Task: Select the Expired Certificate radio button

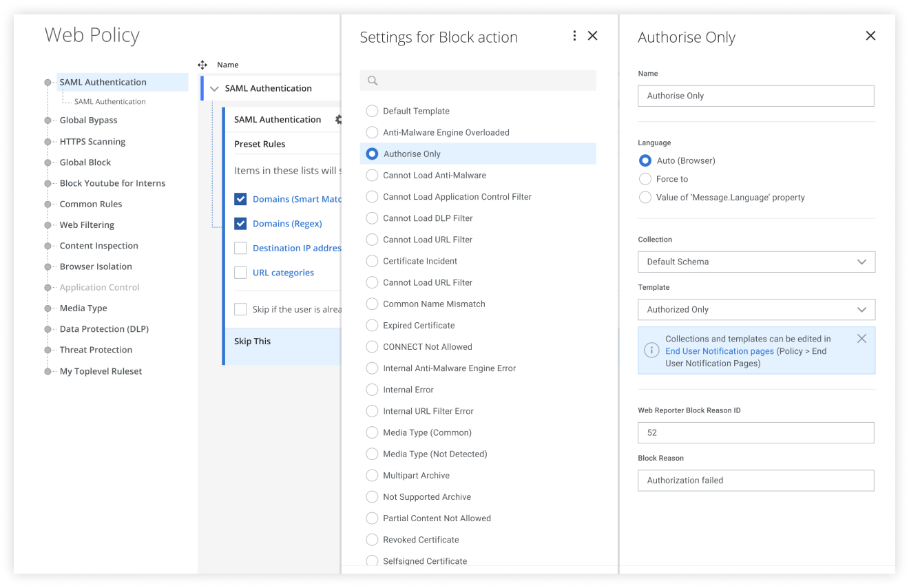Action: pos(372,325)
